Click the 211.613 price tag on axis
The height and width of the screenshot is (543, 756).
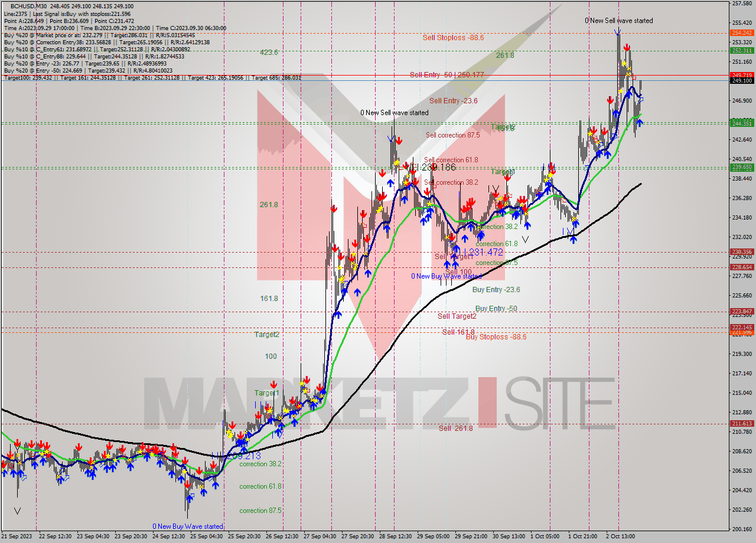742,423
